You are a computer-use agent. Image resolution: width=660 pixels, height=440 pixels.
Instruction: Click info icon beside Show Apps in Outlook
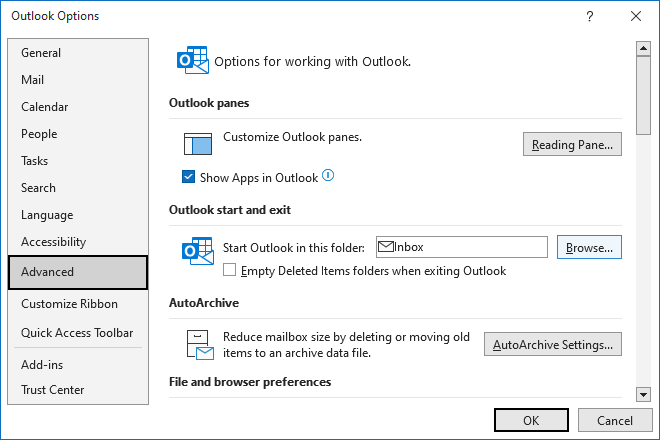(328, 177)
